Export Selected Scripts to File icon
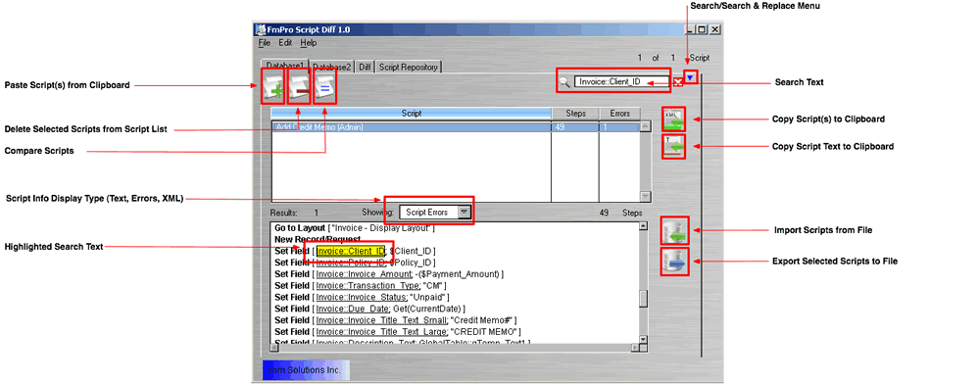This screenshot has height=384, width=980. tap(674, 261)
